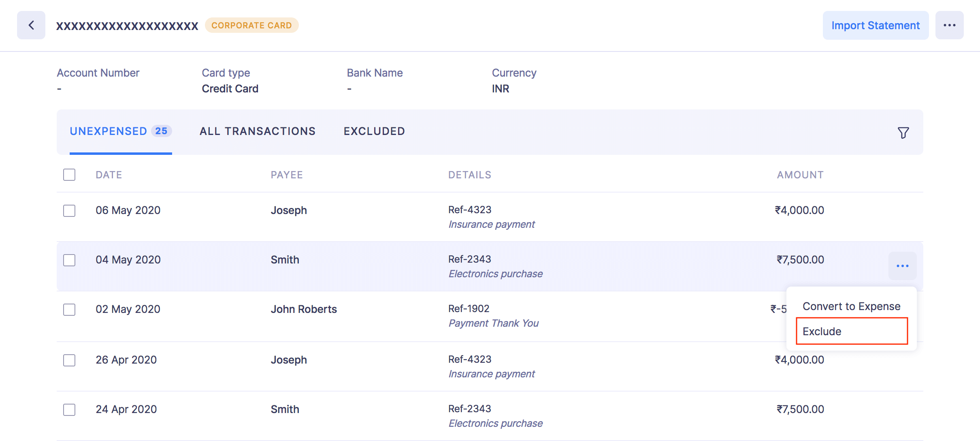Open the transactions filter funnel icon
Viewport: 980px width, 441px height.
coord(903,133)
